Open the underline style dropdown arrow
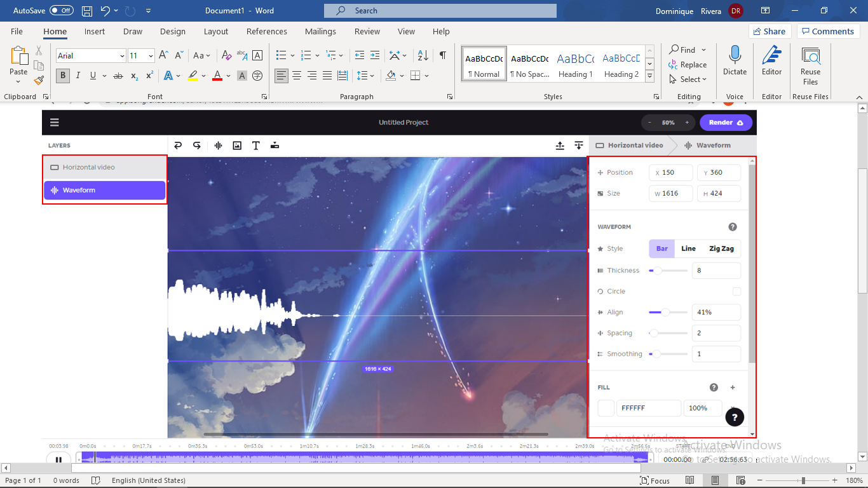868x488 pixels. coord(104,76)
